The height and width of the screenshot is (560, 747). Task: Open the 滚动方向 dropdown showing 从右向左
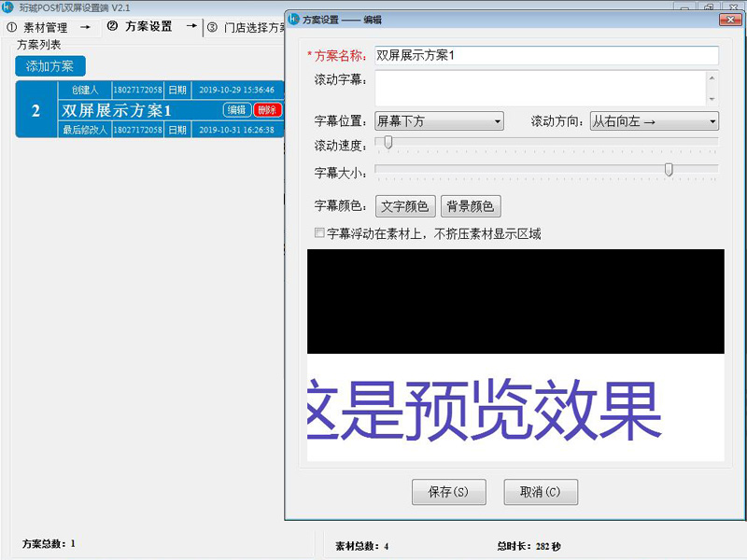[x=655, y=121]
